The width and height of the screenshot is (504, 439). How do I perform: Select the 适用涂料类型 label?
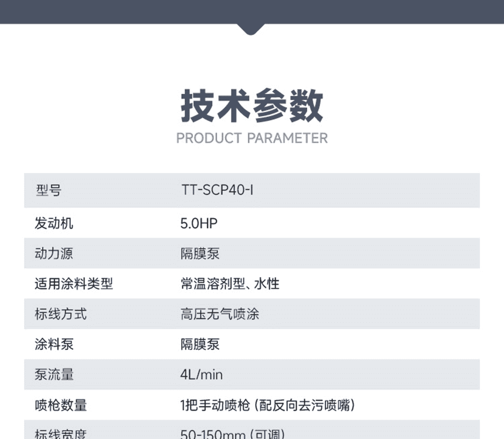coord(74,284)
